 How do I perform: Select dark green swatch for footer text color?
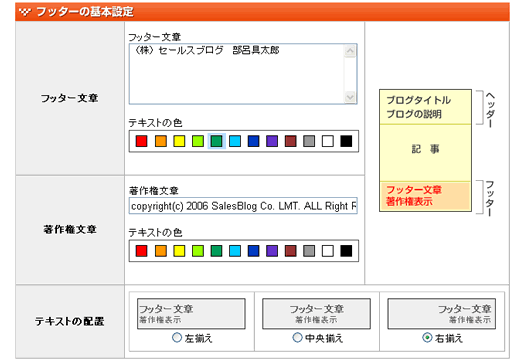point(216,141)
